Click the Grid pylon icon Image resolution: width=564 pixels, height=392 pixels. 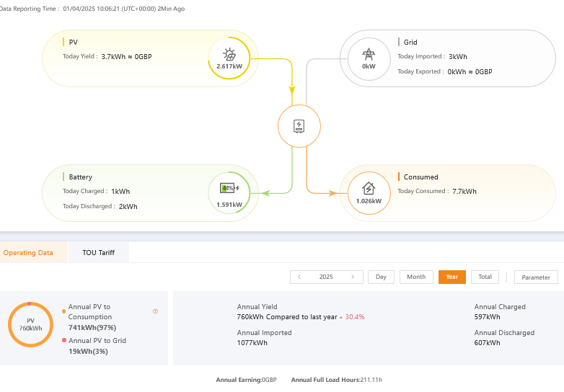tap(369, 54)
